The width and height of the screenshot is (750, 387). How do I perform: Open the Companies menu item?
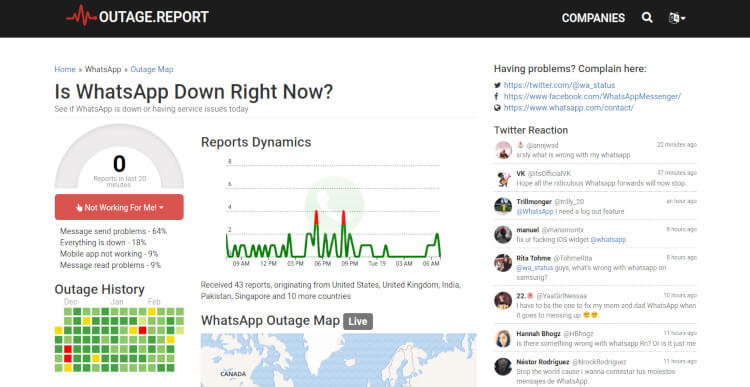(593, 18)
